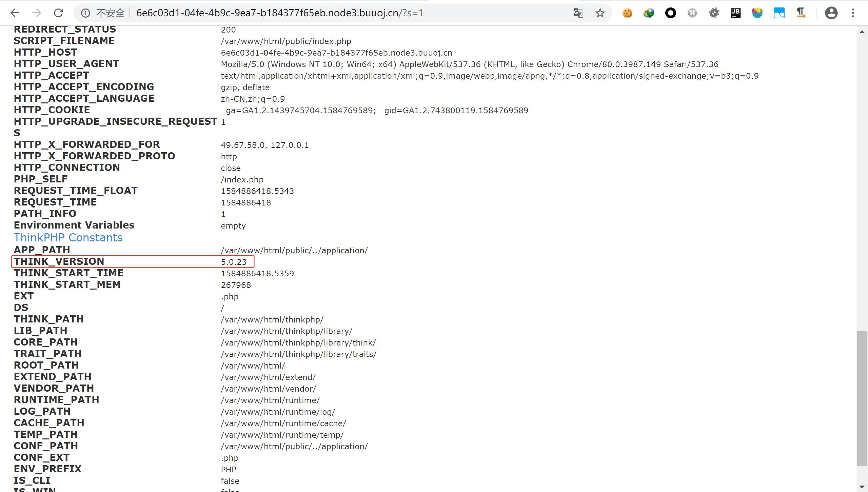Click the HTTP_COOKIE _ga value

point(374,111)
